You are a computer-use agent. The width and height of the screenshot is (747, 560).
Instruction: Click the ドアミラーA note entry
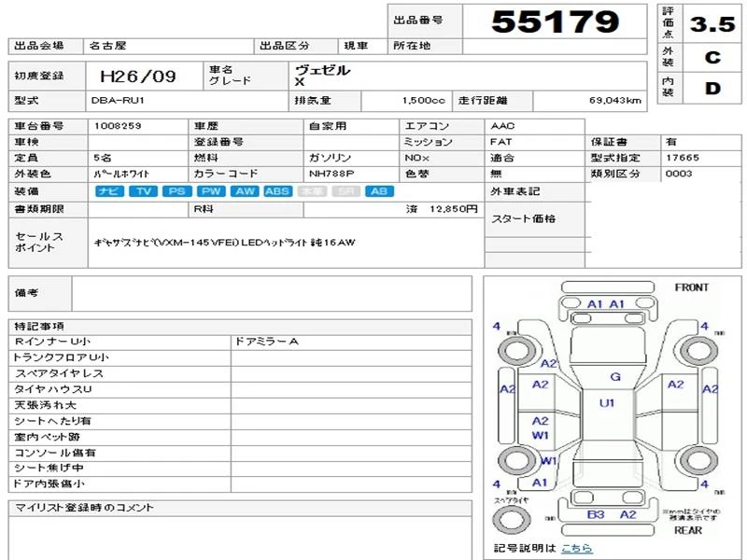[267, 343]
